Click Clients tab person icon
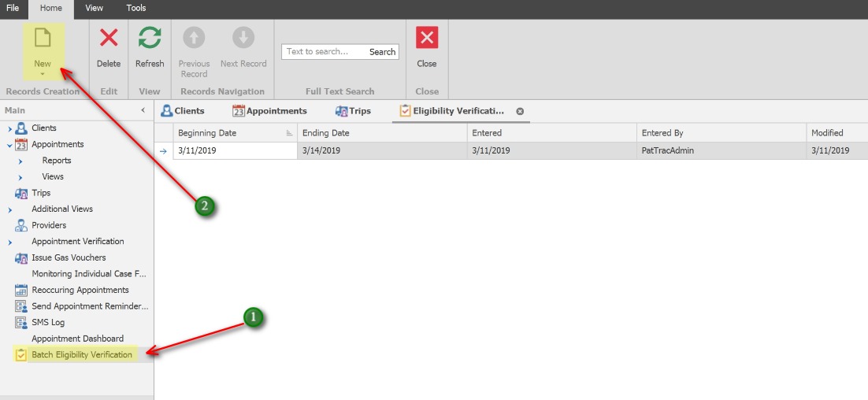 167,111
